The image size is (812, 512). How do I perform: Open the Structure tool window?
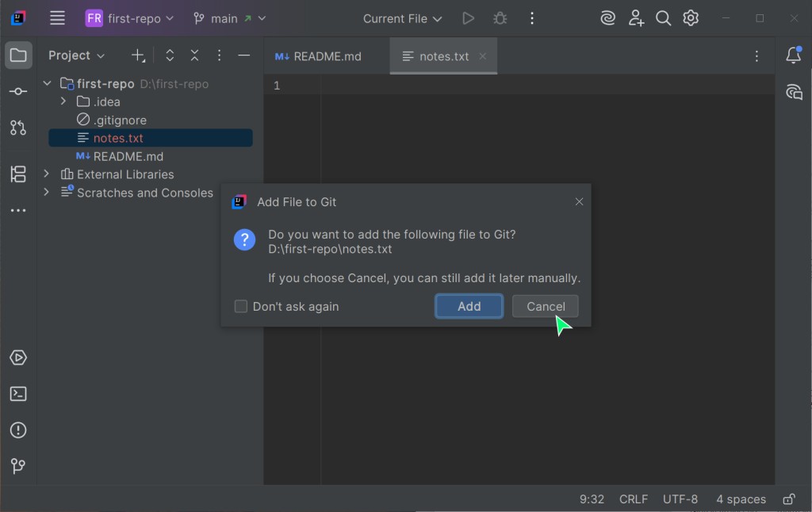pyautogui.click(x=18, y=174)
